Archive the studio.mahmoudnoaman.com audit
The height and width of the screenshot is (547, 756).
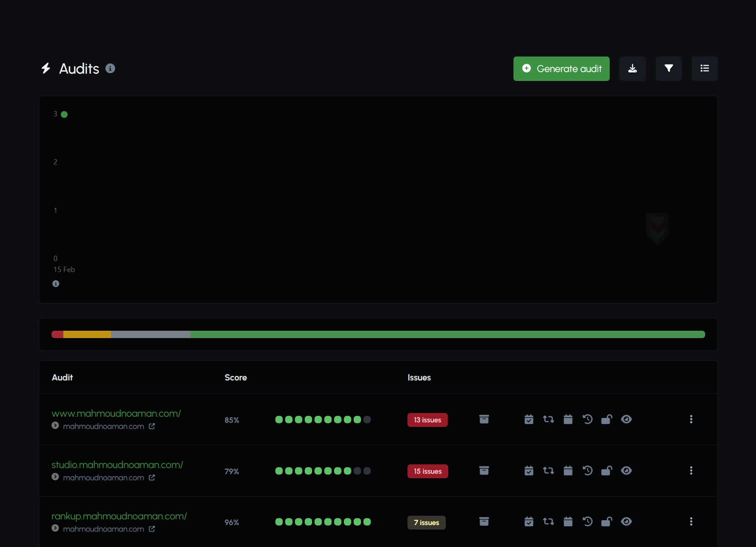tap(484, 470)
